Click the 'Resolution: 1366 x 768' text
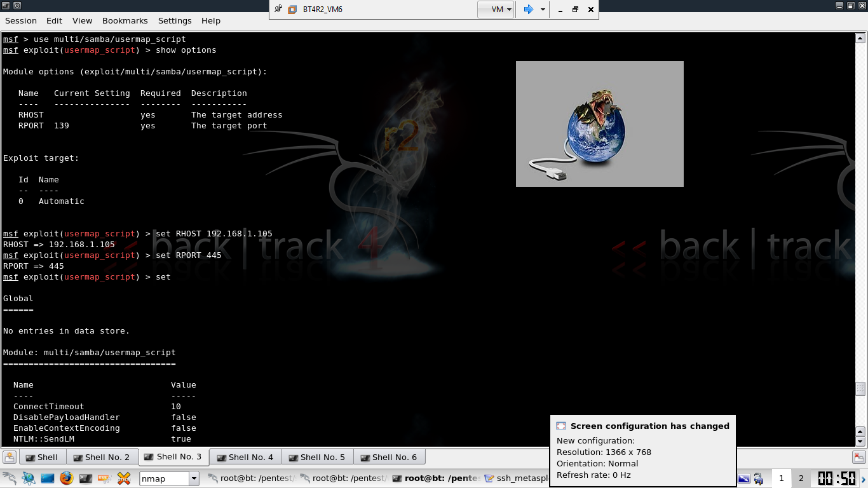Viewport: 868px width, 488px height. (604, 452)
